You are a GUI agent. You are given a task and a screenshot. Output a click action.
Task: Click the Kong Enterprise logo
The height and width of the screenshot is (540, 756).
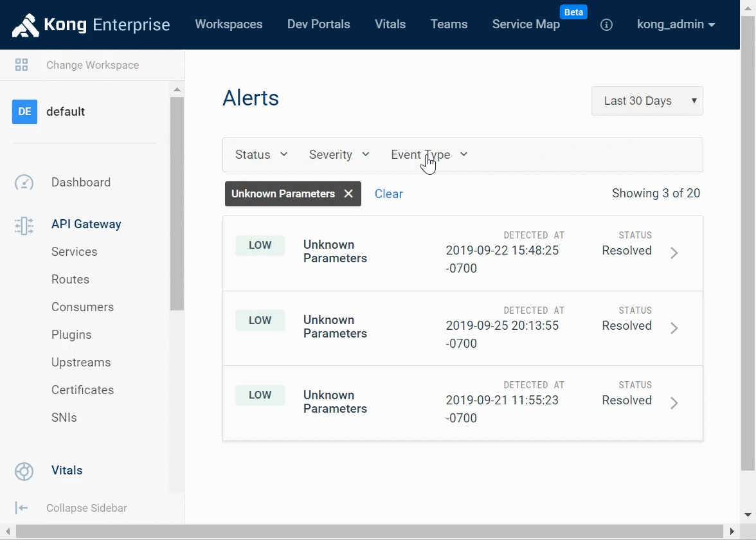tap(91, 24)
